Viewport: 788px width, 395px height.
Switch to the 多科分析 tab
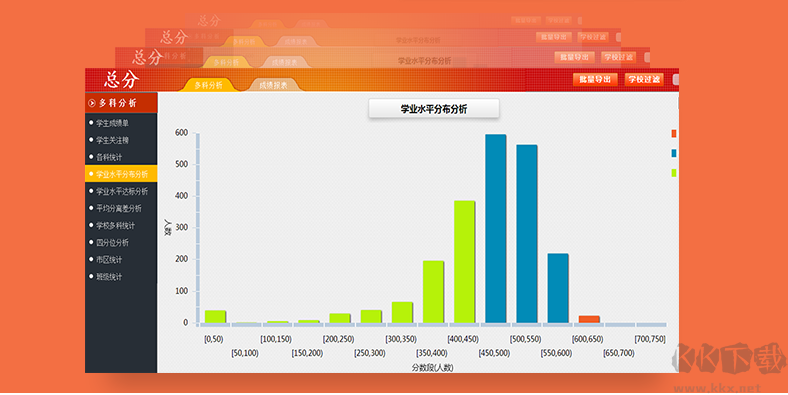209,85
